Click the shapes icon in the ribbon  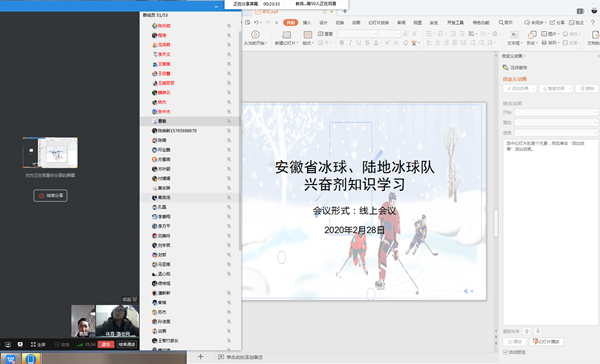click(532, 35)
